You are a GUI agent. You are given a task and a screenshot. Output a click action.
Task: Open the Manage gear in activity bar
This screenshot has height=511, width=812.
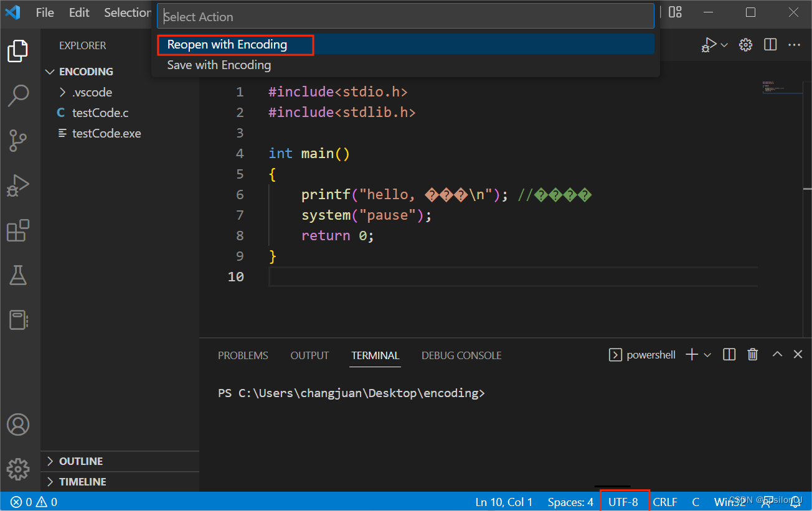pyautogui.click(x=18, y=469)
